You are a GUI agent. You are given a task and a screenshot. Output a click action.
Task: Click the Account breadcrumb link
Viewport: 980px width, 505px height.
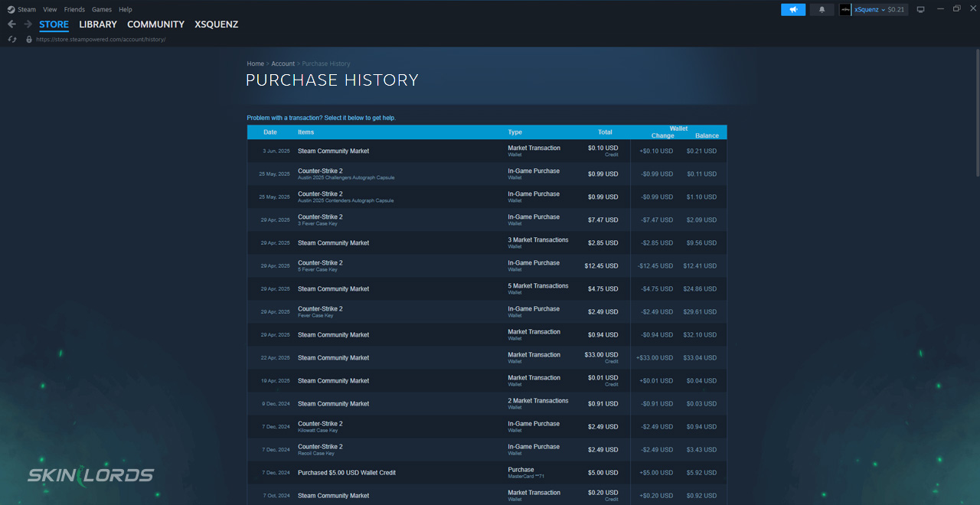(x=283, y=64)
